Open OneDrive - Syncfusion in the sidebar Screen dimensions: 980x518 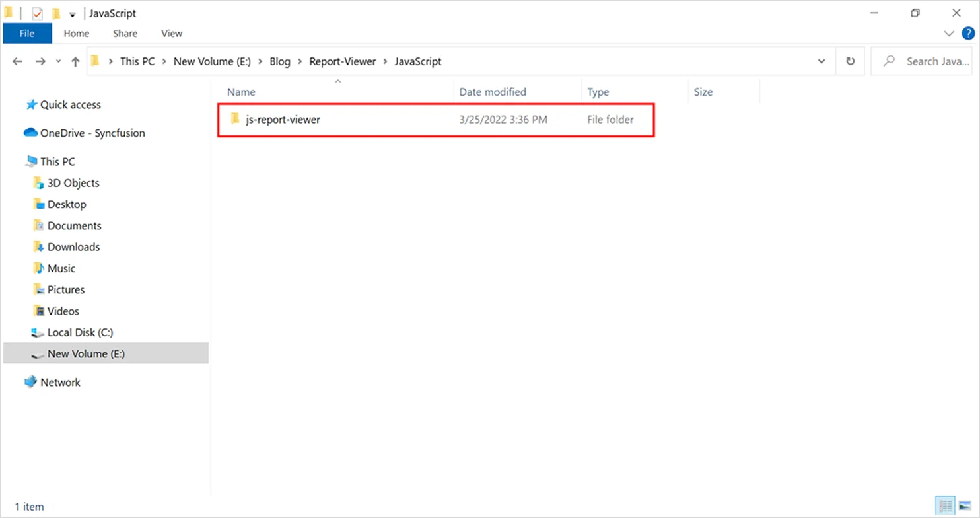(x=92, y=133)
